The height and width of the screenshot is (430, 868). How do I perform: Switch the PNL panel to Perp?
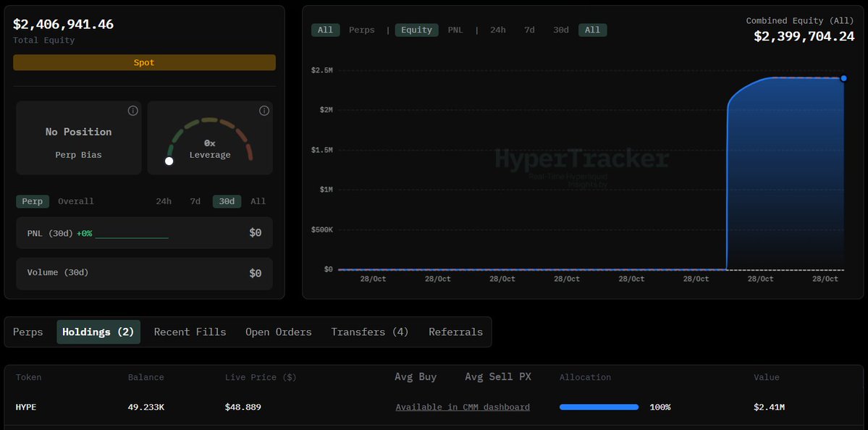pyautogui.click(x=32, y=201)
